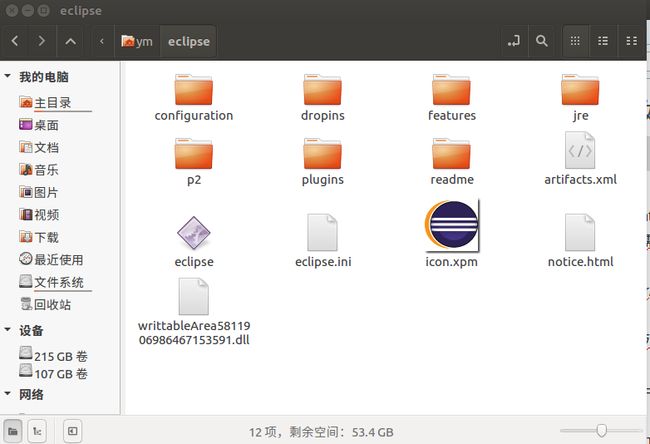The height and width of the screenshot is (444, 650).
Task: Click the 'ym' home path button
Action: coord(137,41)
